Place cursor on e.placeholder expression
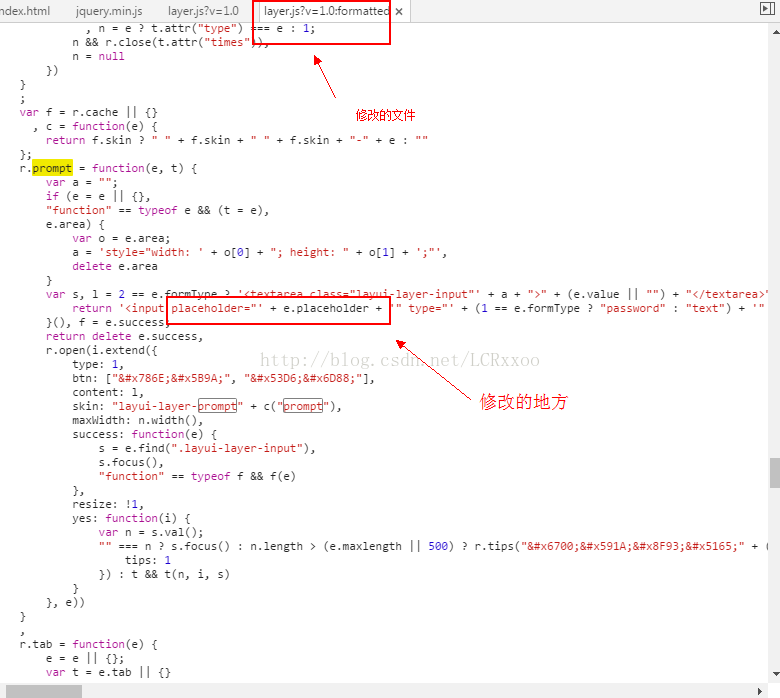 point(326,308)
